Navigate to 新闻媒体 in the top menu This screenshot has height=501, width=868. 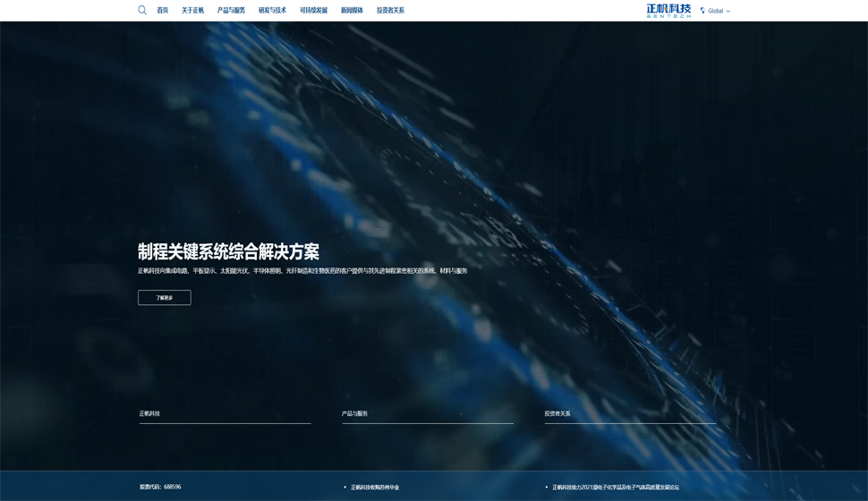[352, 11]
